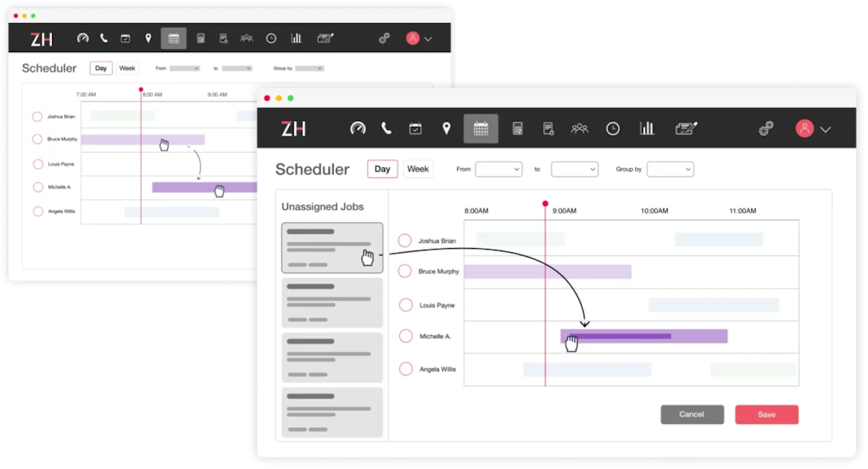The height and width of the screenshot is (469, 868).
Task: Click the scheduler grid icon in back window
Action: tap(174, 38)
